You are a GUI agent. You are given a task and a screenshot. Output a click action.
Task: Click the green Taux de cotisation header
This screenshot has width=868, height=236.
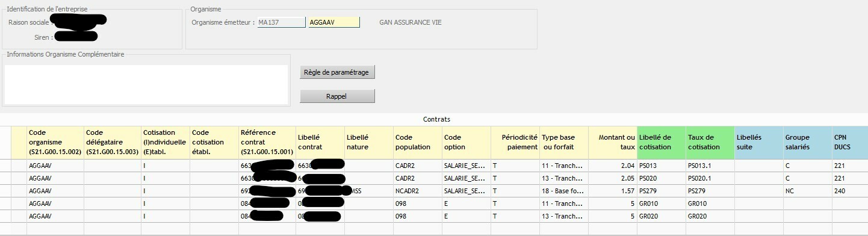[x=710, y=143]
